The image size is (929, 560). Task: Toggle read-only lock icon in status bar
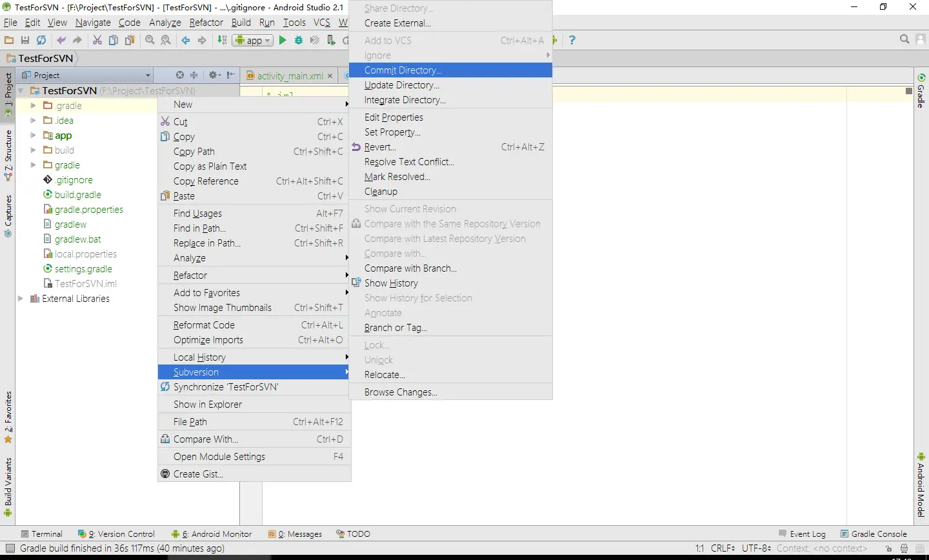(888, 548)
